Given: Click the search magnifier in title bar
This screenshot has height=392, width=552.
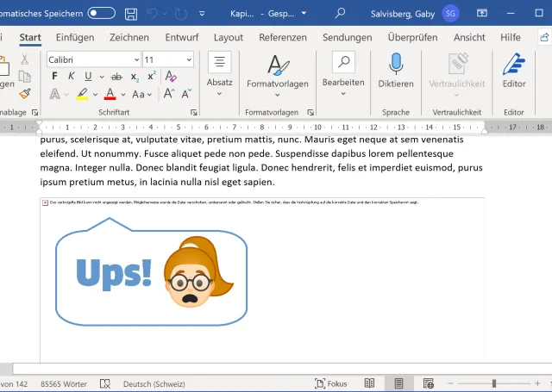Looking at the screenshot, I should (x=340, y=14).
